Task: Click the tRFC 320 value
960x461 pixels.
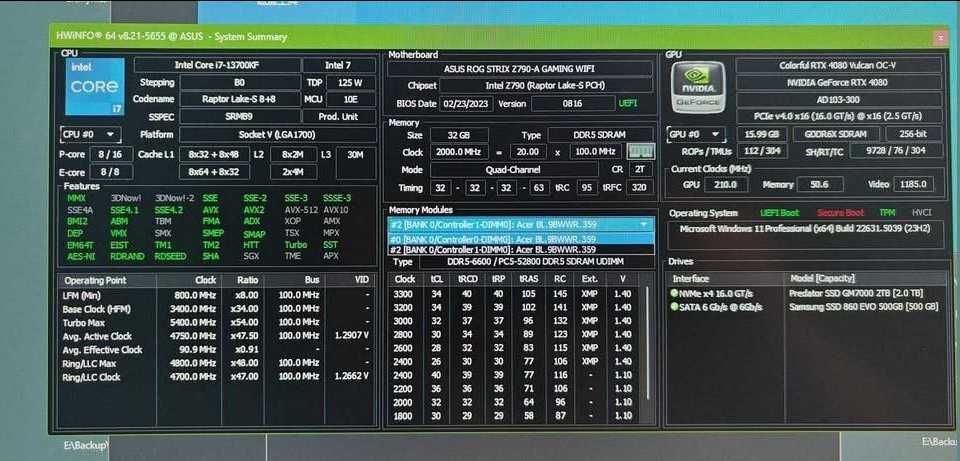Action: (x=640, y=187)
